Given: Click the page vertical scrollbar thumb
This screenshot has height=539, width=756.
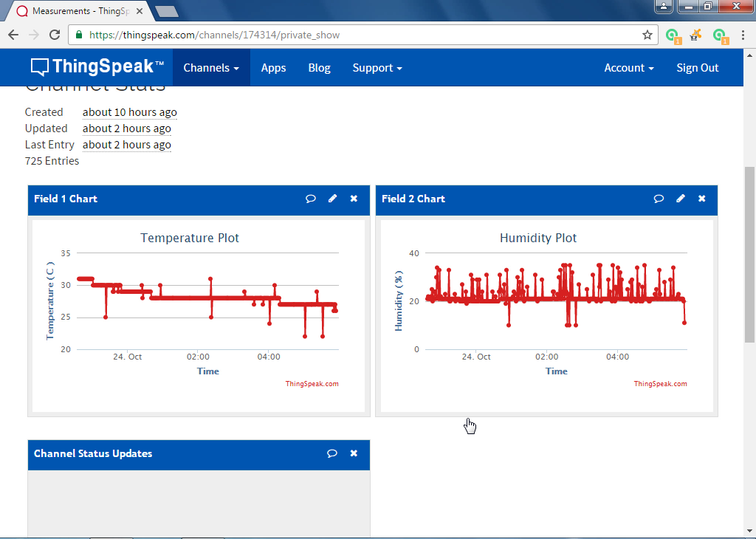Looking at the screenshot, I should coord(749,255).
